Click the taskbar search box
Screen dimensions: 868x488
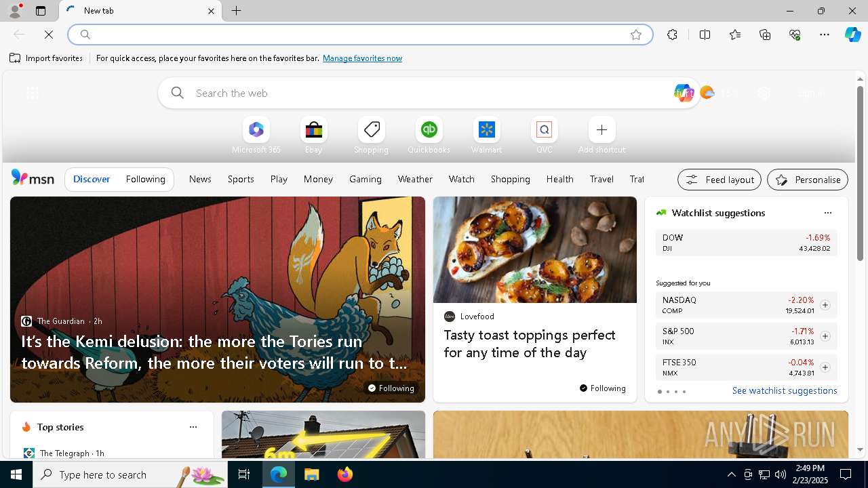pos(130,474)
